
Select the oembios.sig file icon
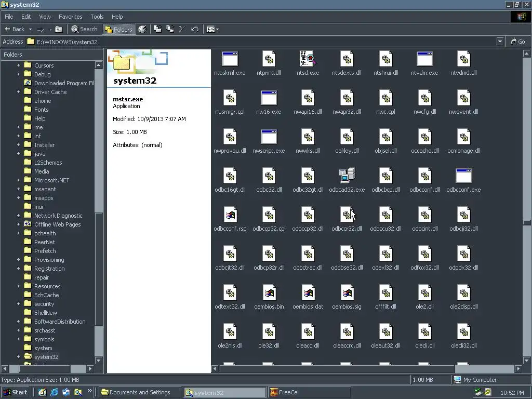click(x=347, y=293)
